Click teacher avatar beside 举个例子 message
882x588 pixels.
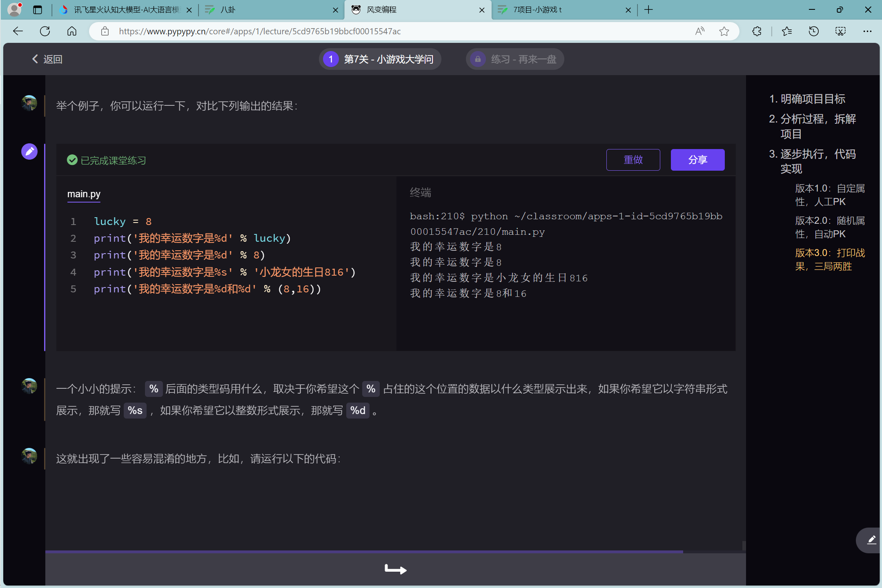pyautogui.click(x=29, y=103)
